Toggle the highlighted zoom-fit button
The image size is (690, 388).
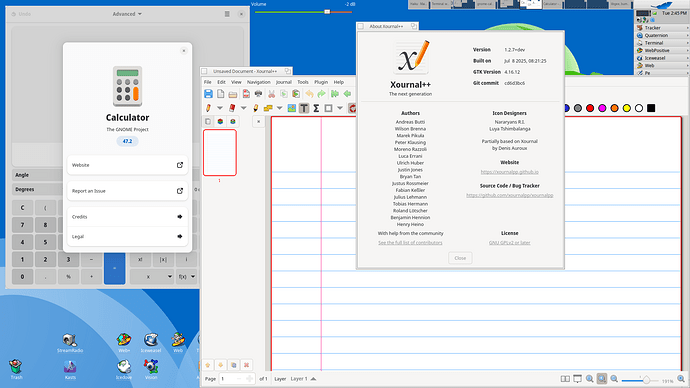pyautogui.click(x=602, y=379)
